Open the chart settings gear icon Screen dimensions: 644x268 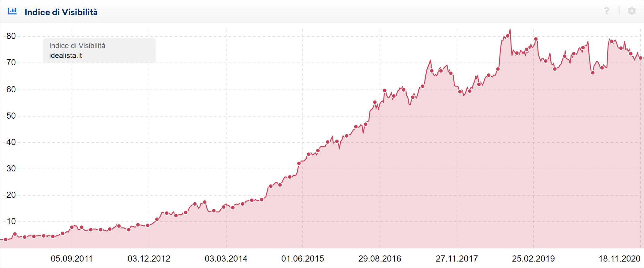point(632,11)
